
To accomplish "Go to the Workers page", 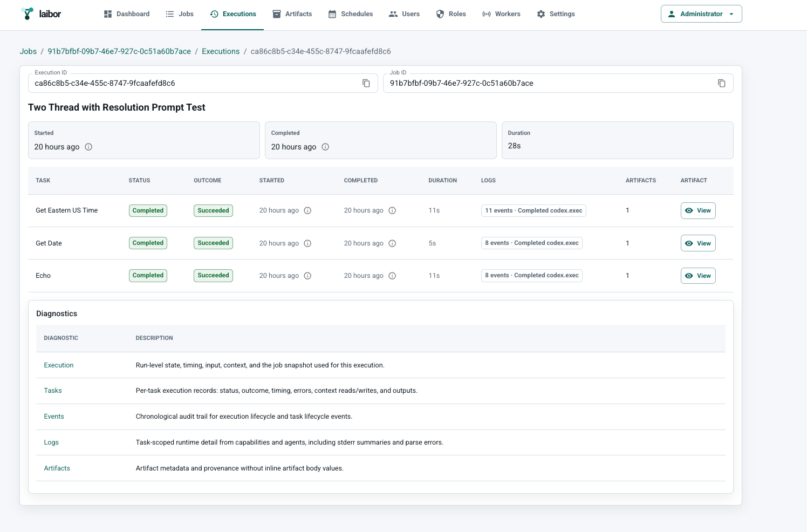I will (501, 14).
